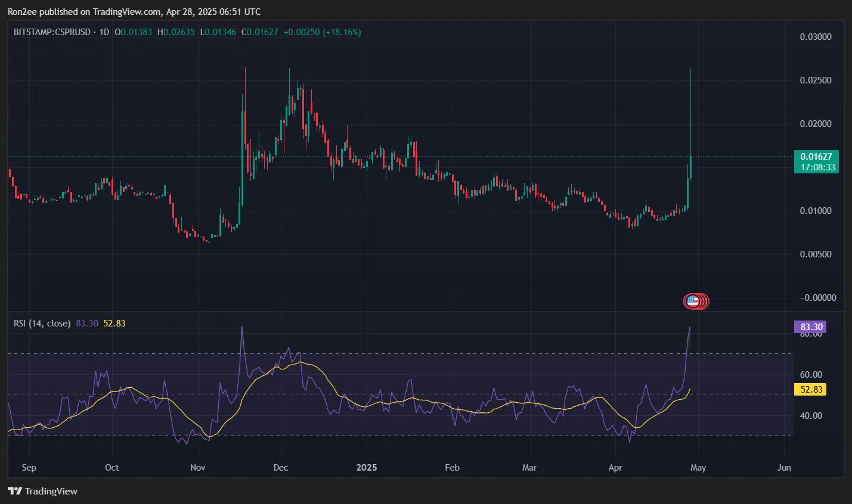Click the purple 83.30 RSI price tag
The image size is (852, 504).
point(811,326)
